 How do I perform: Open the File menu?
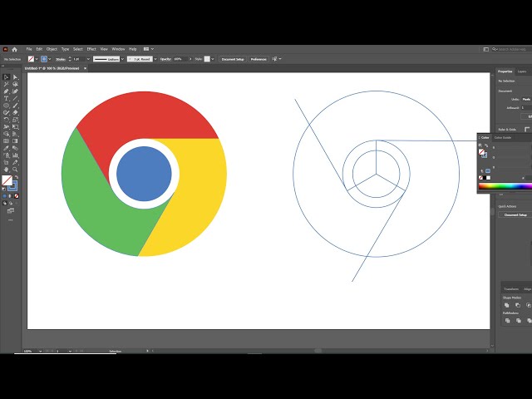pyautogui.click(x=29, y=49)
